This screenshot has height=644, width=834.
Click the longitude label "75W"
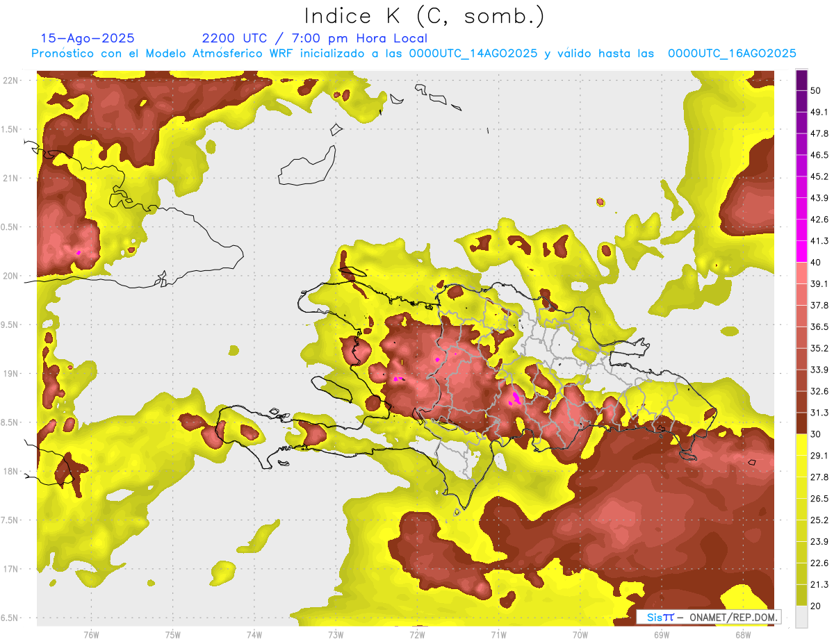tap(173, 634)
